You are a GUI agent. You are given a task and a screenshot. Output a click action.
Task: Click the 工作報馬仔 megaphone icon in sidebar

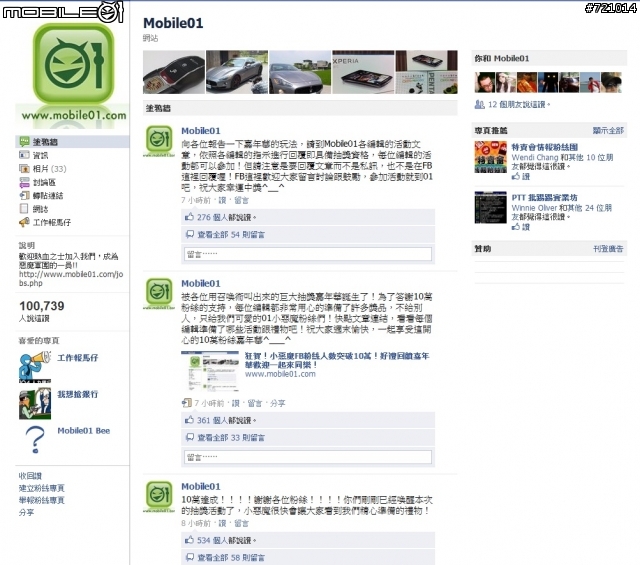(24, 222)
